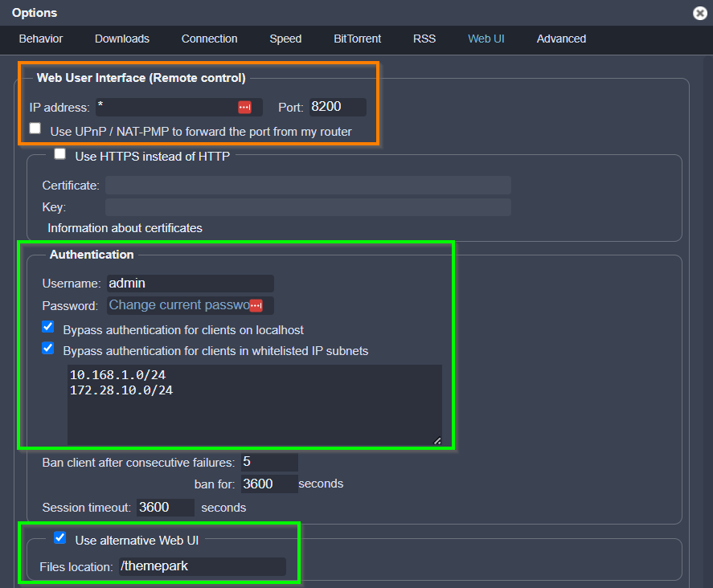The width and height of the screenshot is (713, 588).
Task: Uncheck bypass for whitelisted IP subnets
Action: [48, 349]
